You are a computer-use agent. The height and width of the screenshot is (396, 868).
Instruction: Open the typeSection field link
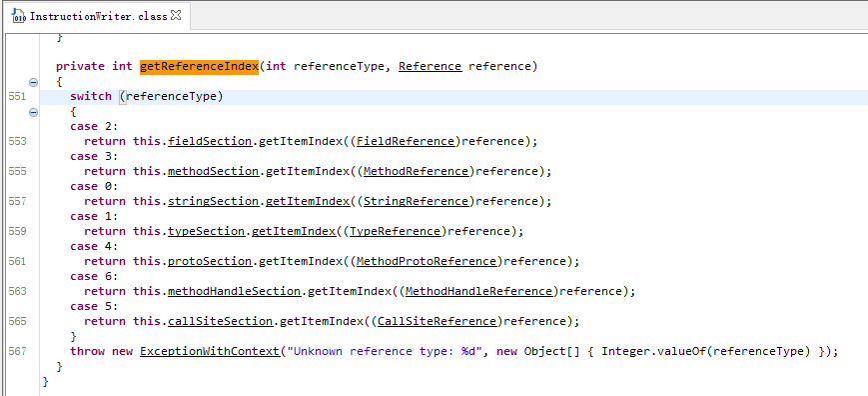click(207, 231)
